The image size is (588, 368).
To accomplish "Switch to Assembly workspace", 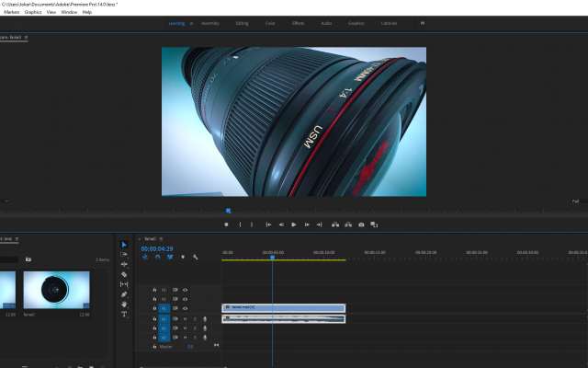I will tap(210, 23).
